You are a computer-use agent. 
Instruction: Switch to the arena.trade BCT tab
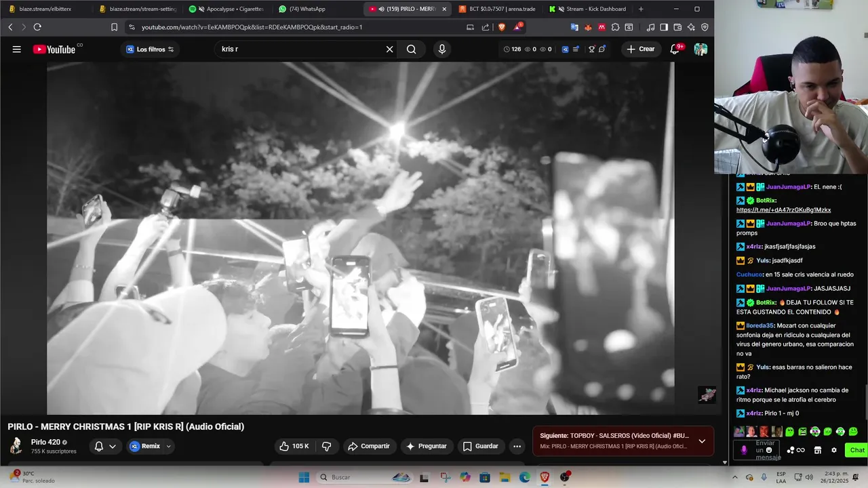coord(496,9)
